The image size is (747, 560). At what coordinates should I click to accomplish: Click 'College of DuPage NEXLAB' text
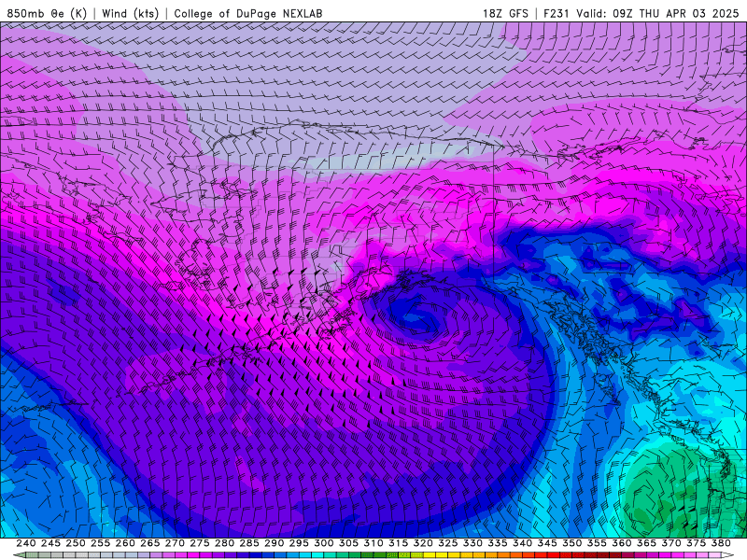pyautogui.click(x=248, y=13)
